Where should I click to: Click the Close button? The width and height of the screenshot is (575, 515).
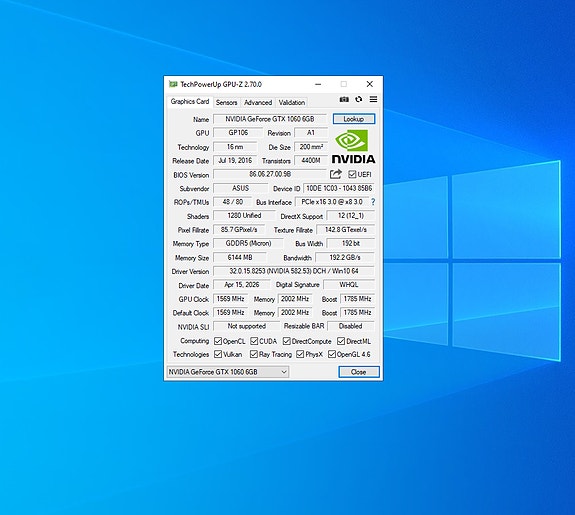[x=359, y=372]
